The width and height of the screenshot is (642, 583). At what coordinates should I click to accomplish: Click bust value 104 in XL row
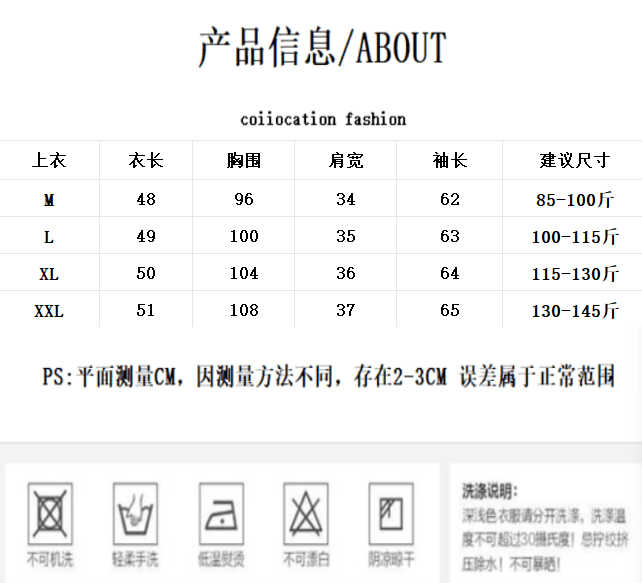click(244, 273)
